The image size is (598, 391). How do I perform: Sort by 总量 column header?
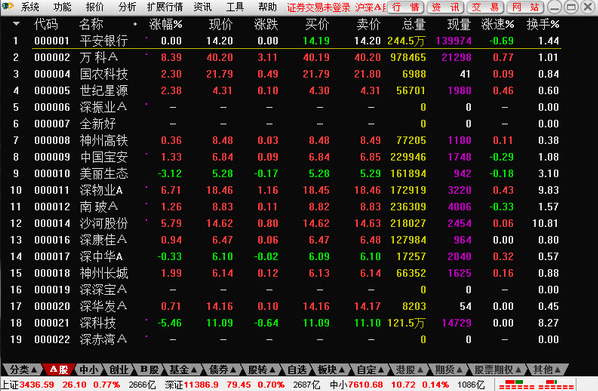point(414,25)
